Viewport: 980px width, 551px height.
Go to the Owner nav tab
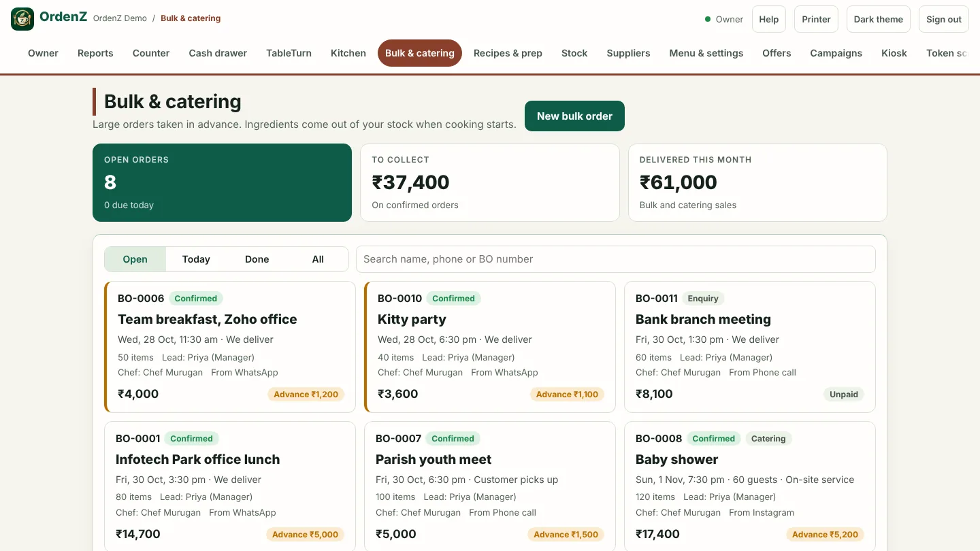coord(43,53)
